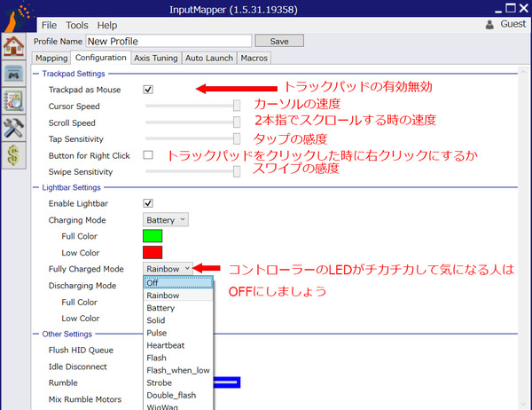Click the Scroll Speed slider handle
This screenshot has width=532, height=410.
click(x=237, y=122)
